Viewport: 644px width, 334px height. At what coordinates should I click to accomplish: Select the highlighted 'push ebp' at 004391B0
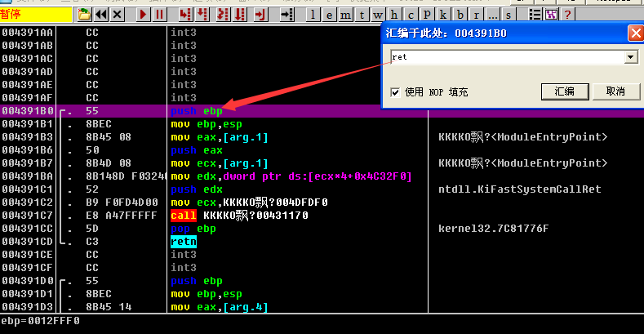coord(197,111)
